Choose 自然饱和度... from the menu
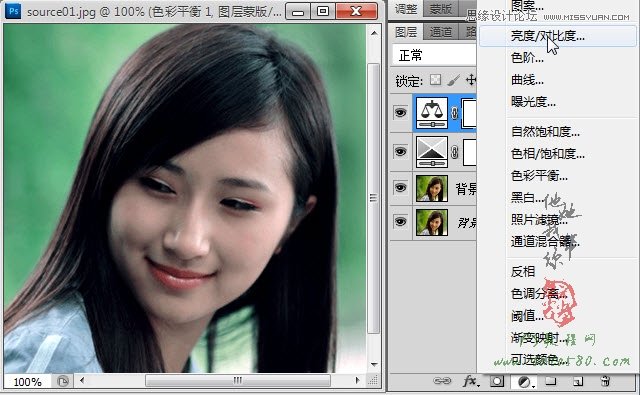640x395 pixels. click(545, 132)
